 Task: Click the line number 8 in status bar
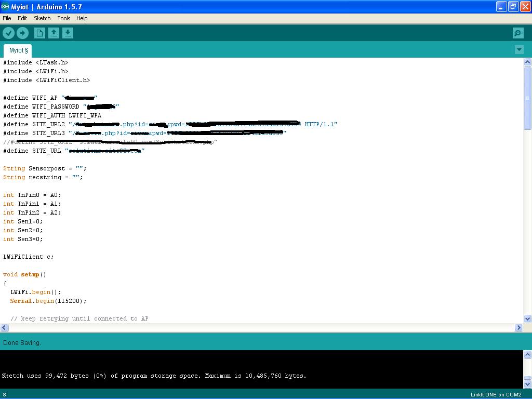coord(4,395)
